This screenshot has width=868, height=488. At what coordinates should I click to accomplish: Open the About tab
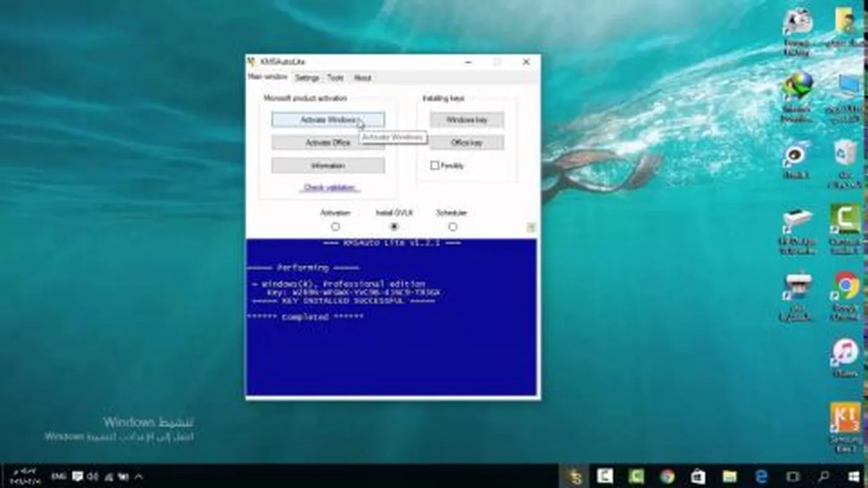pos(362,78)
